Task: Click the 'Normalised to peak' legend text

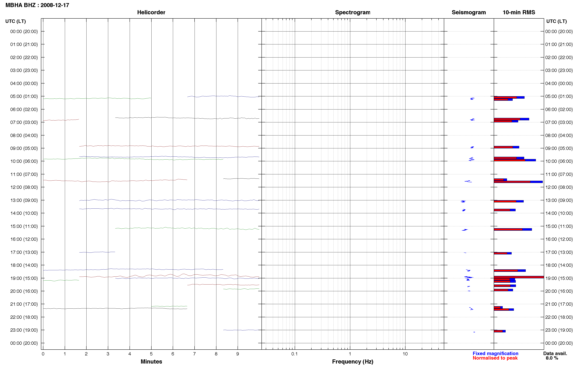Action: tap(495, 358)
